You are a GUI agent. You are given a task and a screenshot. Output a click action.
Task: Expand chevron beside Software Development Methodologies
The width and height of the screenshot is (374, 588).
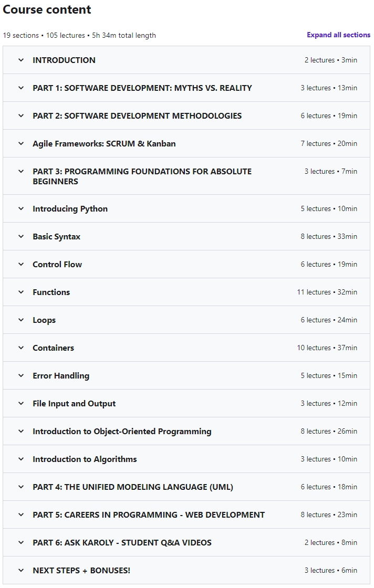point(21,115)
